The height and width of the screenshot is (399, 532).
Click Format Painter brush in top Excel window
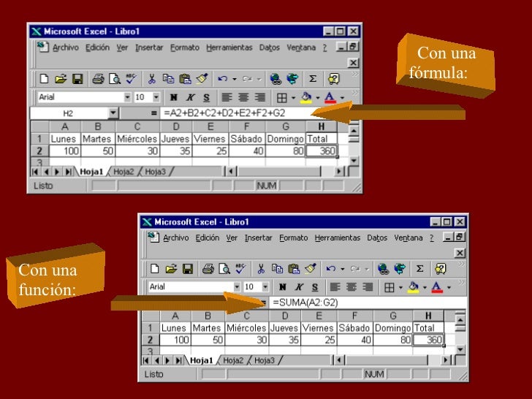202,79
